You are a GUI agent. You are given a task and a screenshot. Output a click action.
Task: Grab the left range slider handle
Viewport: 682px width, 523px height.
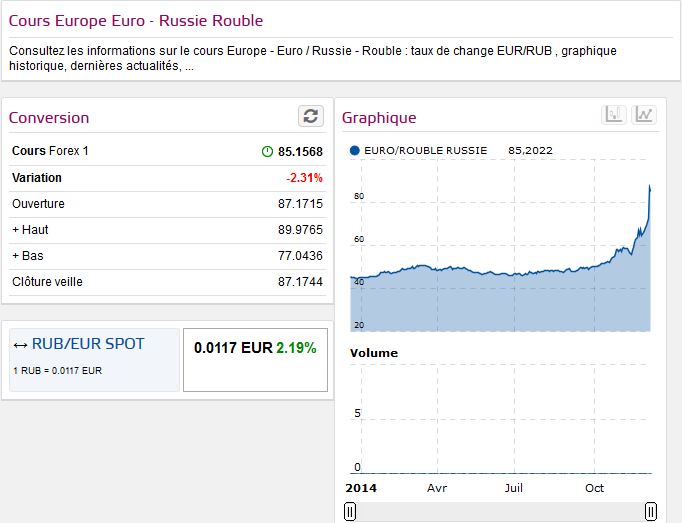(x=350, y=512)
